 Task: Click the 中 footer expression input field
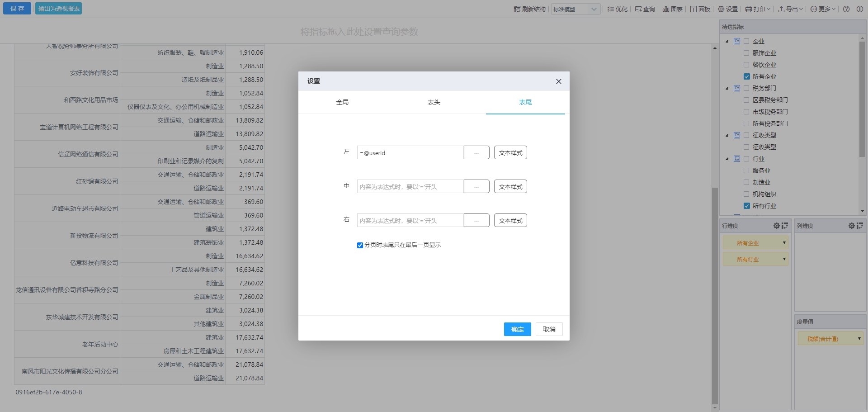pyautogui.click(x=410, y=187)
